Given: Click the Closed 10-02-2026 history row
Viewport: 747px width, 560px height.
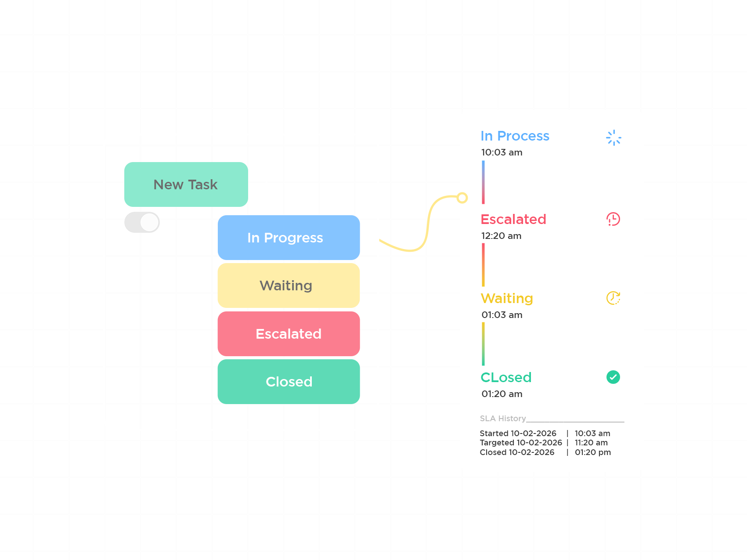Looking at the screenshot, I should [545, 452].
